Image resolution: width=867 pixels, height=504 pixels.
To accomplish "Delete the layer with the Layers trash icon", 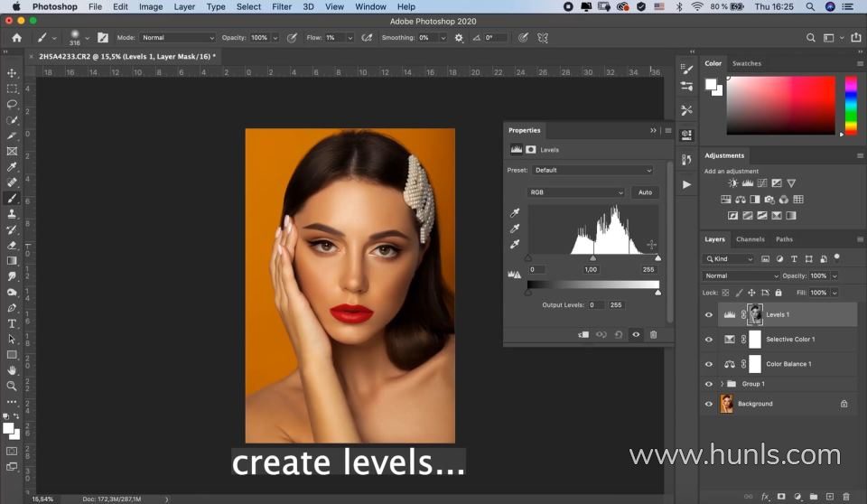I will [845, 496].
